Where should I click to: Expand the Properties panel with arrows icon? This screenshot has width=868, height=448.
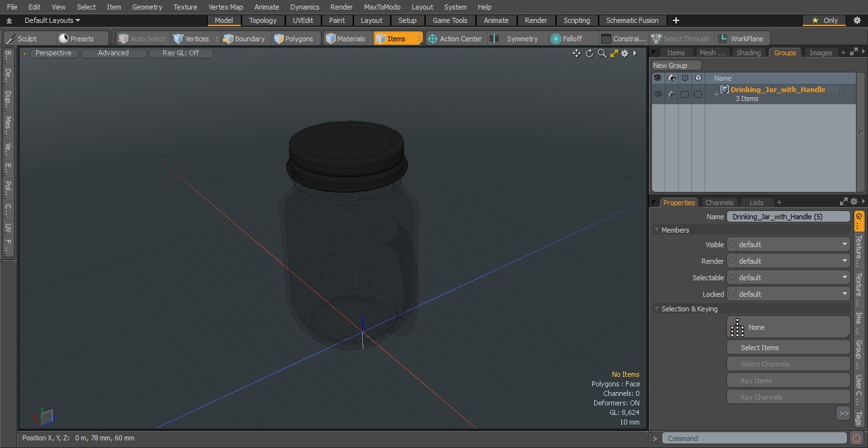[x=844, y=202]
